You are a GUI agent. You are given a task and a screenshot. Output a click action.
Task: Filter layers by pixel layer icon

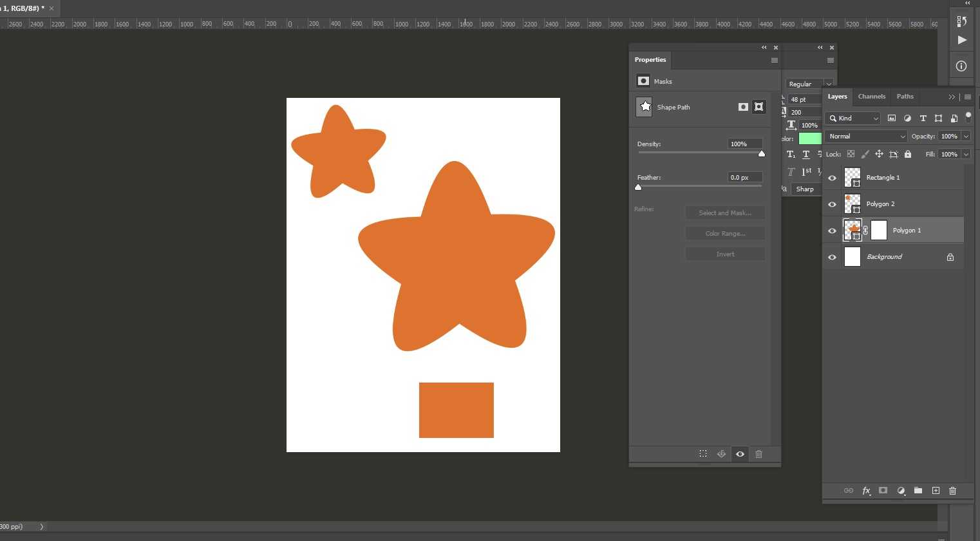[x=892, y=118]
